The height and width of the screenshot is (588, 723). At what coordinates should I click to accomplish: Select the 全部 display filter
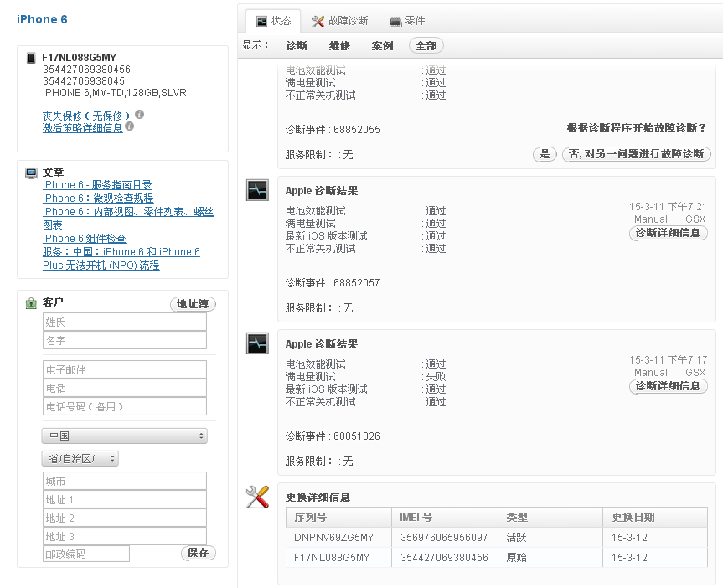pyautogui.click(x=426, y=46)
